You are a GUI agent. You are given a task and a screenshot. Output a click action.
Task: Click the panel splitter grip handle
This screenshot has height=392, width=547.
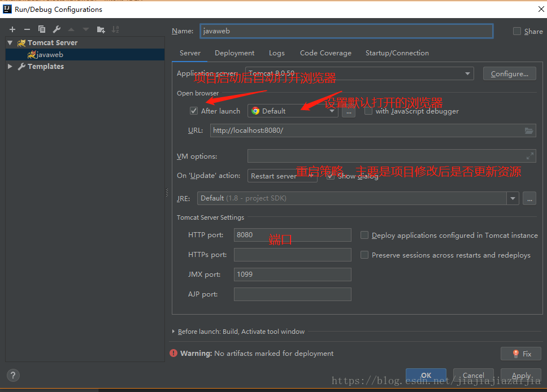point(167,193)
